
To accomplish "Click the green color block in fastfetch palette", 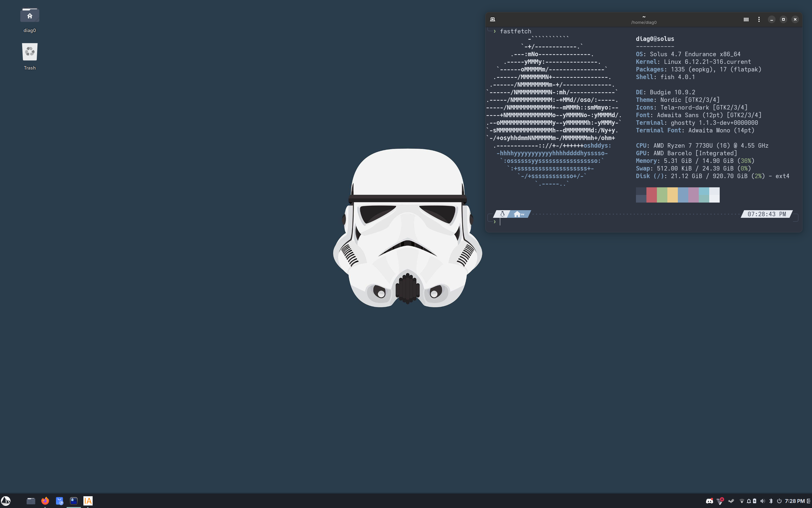I will click(662, 195).
